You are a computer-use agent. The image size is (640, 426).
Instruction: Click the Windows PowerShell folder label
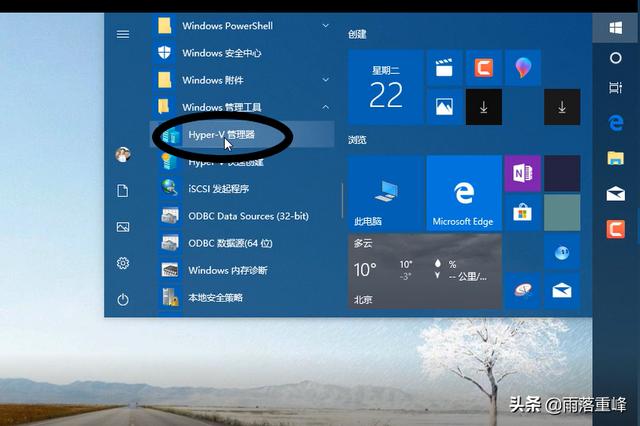pos(227,26)
